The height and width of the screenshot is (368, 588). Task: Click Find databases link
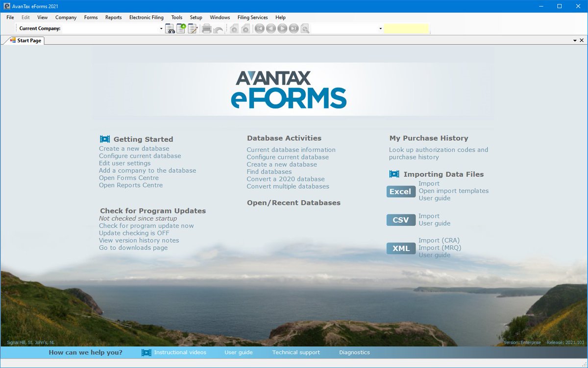click(269, 172)
